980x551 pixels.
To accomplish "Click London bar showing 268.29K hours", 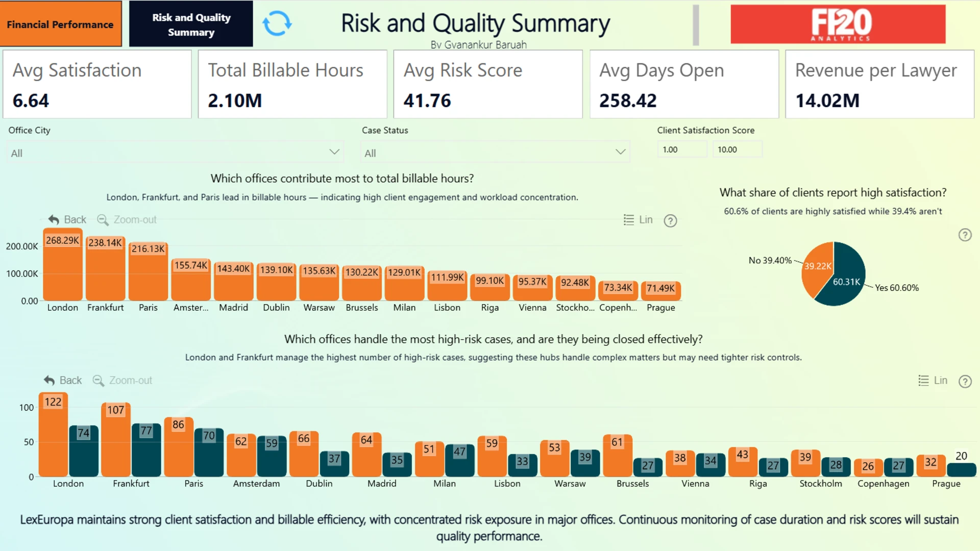I will pyautogui.click(x=63, y=265).
